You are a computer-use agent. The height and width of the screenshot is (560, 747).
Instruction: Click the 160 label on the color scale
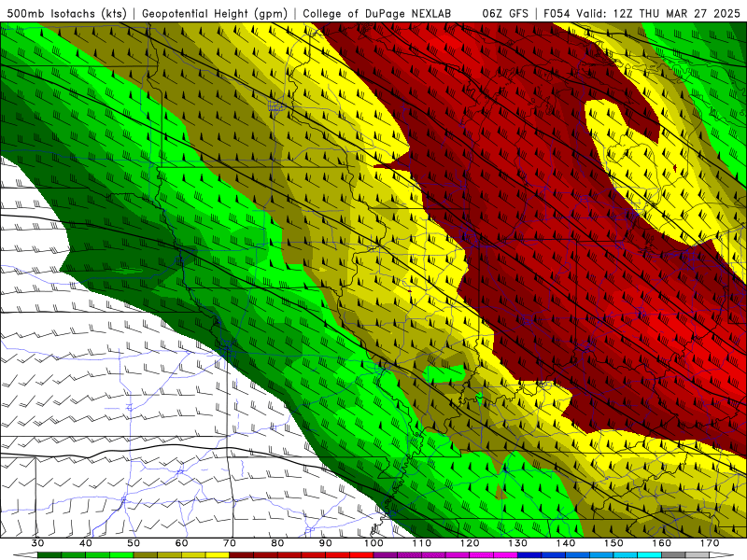pyautogui.click(x=661, y=543)
